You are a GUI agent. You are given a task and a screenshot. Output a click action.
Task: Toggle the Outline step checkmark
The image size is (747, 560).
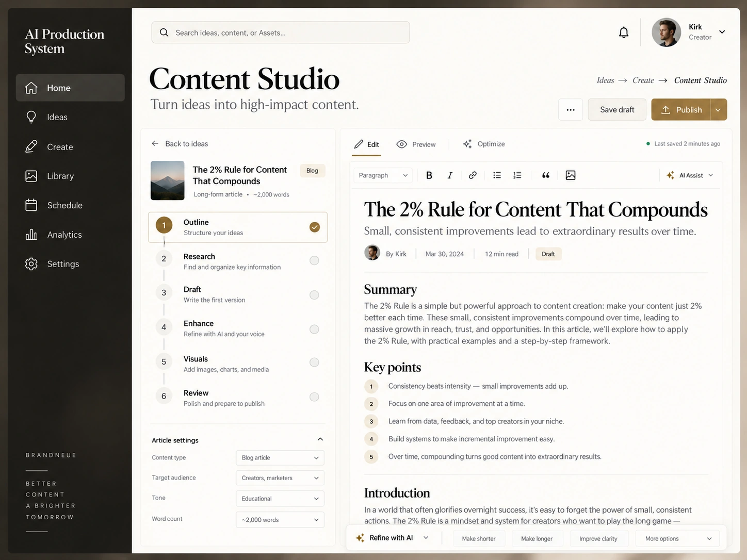(315, 227)
